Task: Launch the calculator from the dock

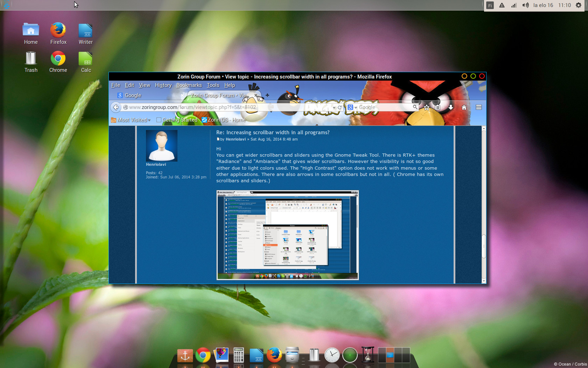Action: 239,355
